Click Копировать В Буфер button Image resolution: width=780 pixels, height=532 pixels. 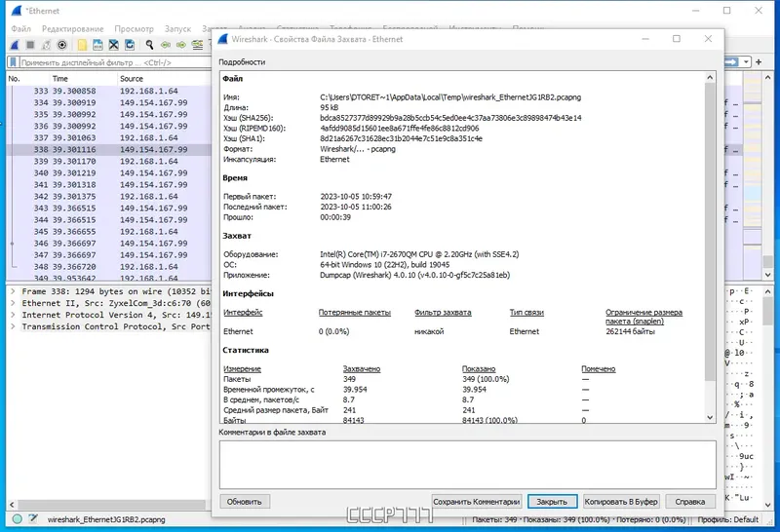pos(621,502)
